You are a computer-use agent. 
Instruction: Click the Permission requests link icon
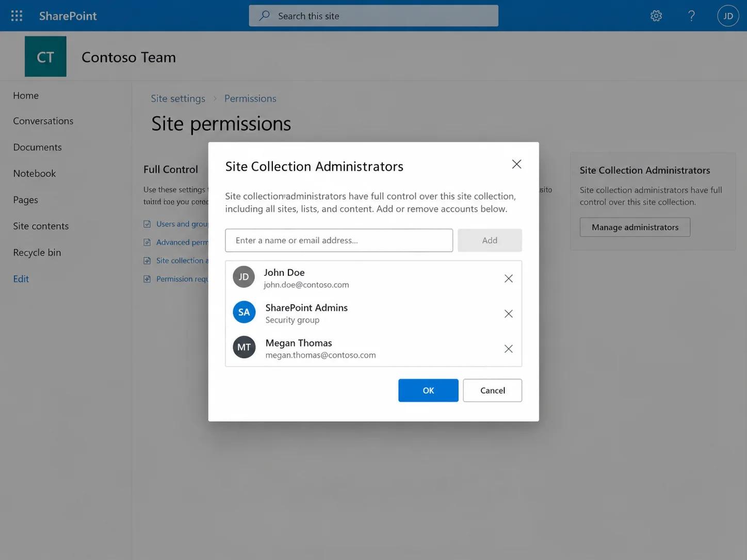[147, 279]
